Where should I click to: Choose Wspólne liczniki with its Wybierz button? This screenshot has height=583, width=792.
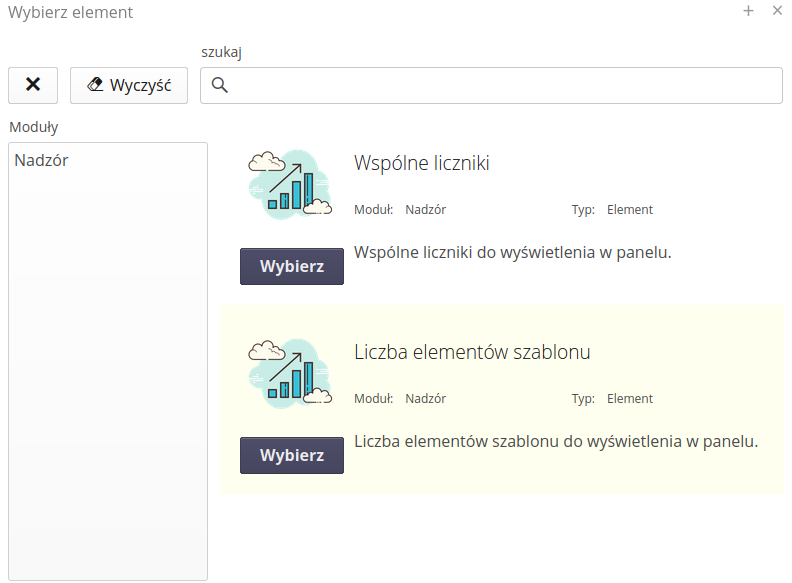point(292,267)
